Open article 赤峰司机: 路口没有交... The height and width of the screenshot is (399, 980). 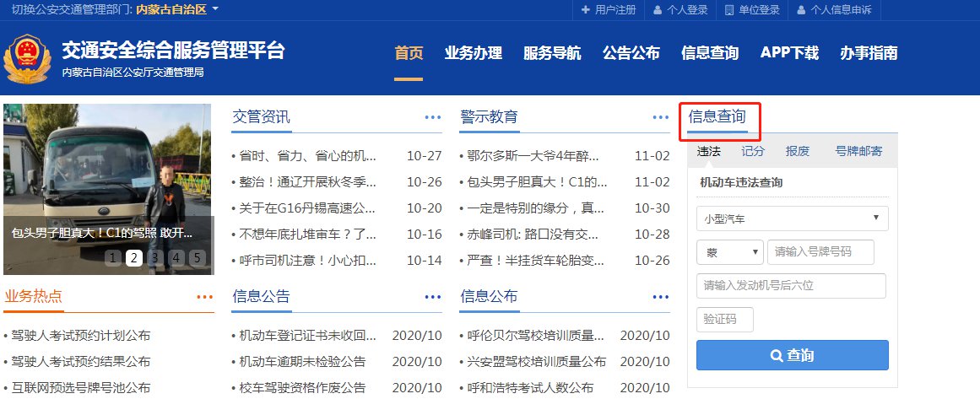pos(533,235)
